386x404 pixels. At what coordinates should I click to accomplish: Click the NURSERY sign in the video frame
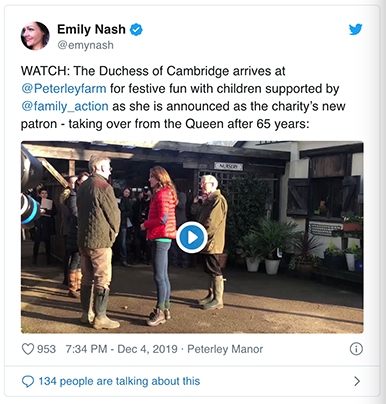click(x=229, y=166)
